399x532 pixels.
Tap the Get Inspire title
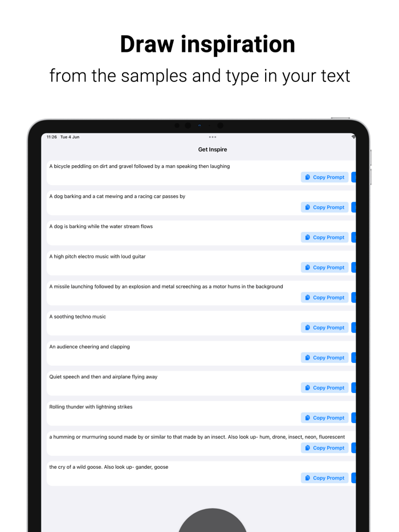(x=213, y=149)
